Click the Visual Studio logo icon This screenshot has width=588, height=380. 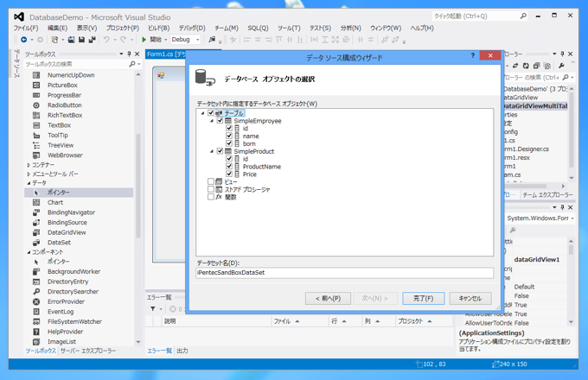19,17
